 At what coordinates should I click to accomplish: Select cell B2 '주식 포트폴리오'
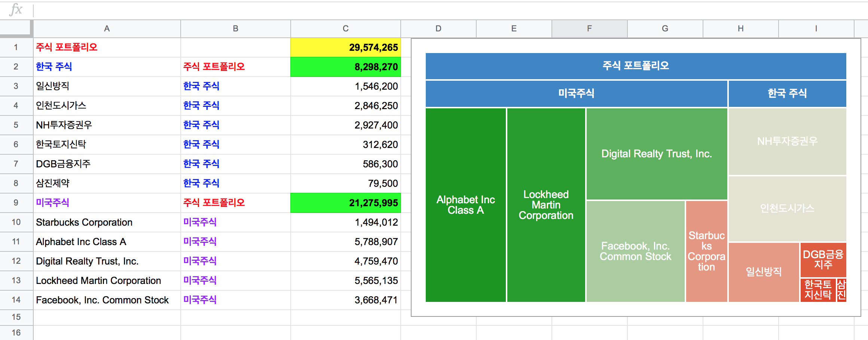tap(236, 67)
